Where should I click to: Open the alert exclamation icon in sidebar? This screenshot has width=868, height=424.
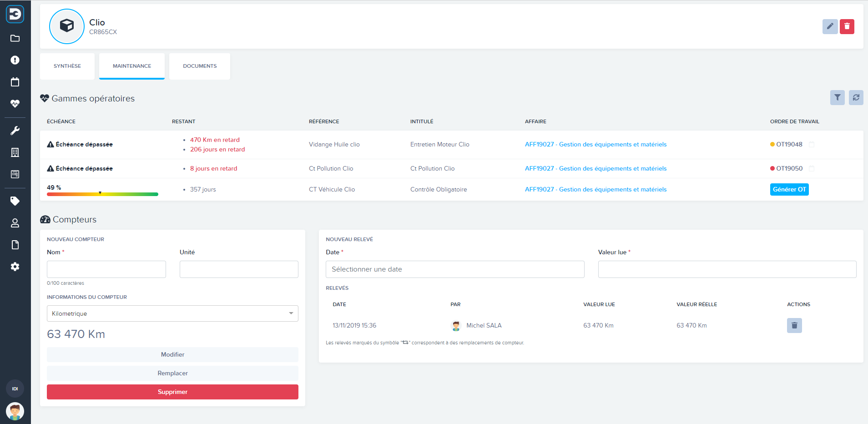(x=15, y=60)
